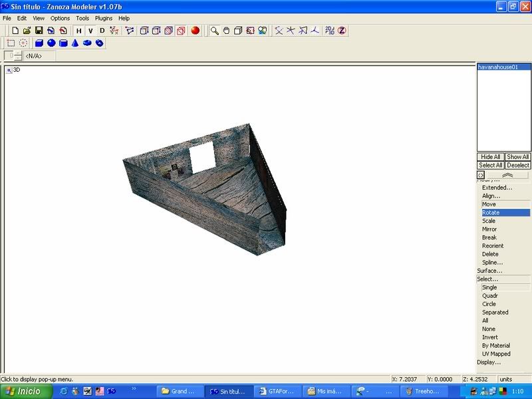Toggle the D axis lock button
Image resolution: width=532 pixels, height=399 pixels.
click(x=102, y=31)
